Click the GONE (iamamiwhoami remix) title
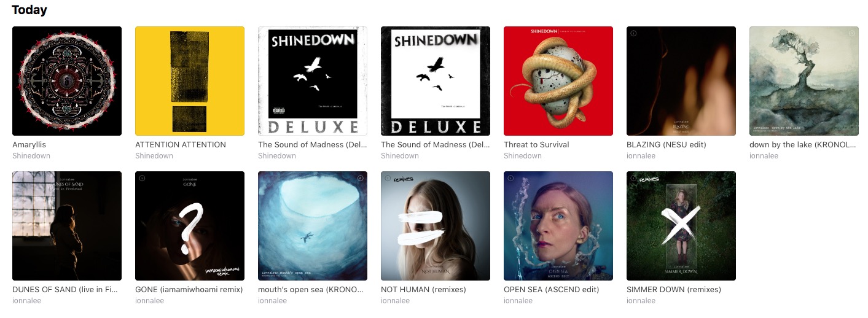The width and height of the screenshot is (868, 318). 189,290
